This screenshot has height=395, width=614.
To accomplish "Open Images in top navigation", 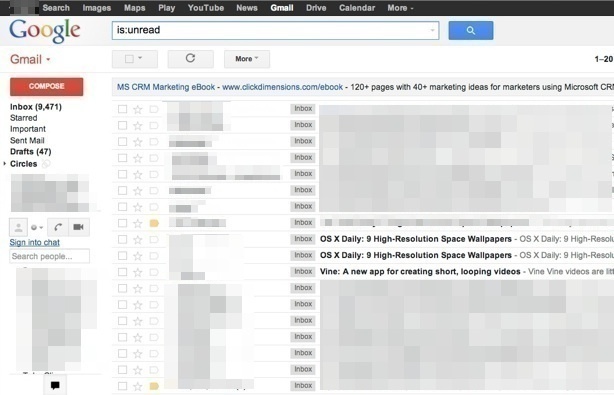I will coord(97,8).
